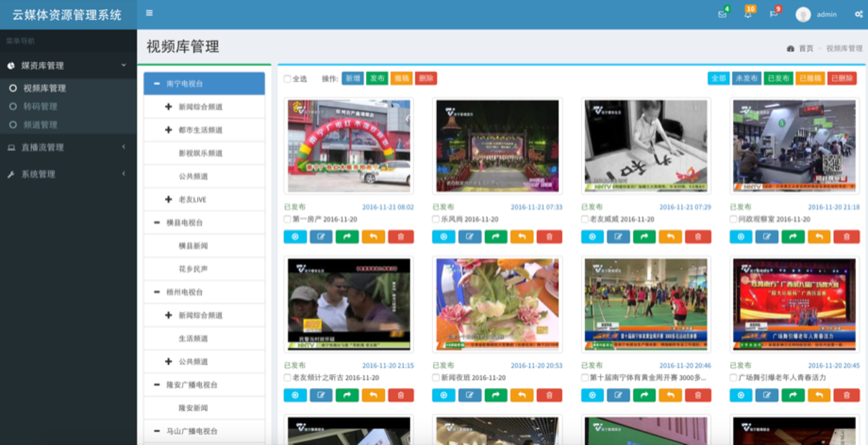Image resolution: width=868 pixels, height=445 pixels.
Task: Expand the 直播流管理 sidebar menu
Action: pyautogui.click(x=68, y=147)
